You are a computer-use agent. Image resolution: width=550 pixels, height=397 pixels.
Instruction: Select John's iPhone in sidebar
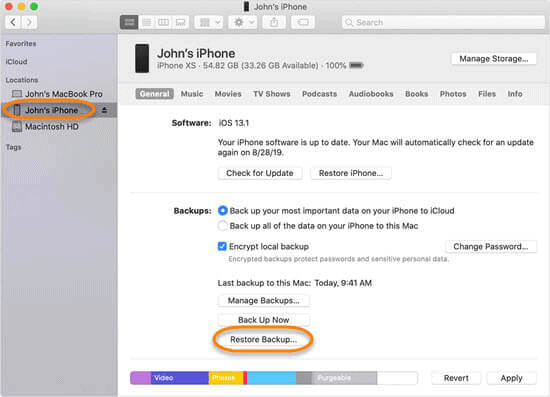coord(58,110)
